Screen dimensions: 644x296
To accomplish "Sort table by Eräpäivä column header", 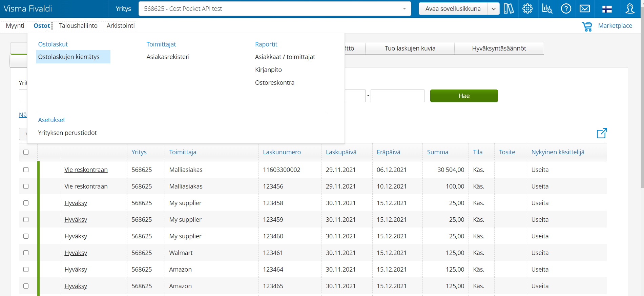I will click(x=389, y=152).
